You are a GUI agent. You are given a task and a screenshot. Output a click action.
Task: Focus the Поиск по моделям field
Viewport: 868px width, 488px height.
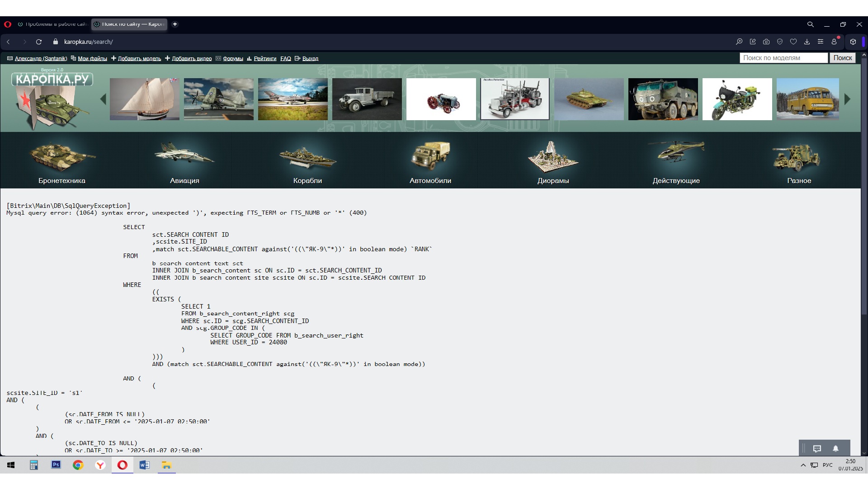[783, 58]
